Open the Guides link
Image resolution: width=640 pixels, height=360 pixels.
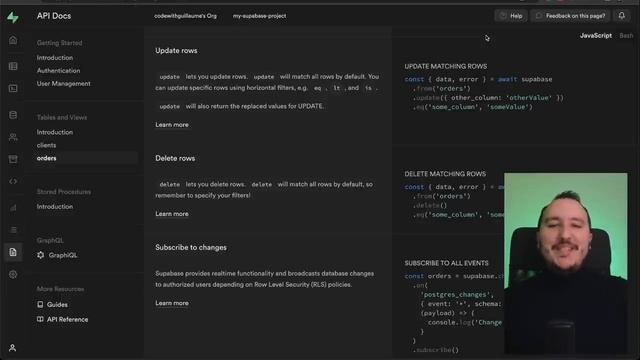pyautogui.click(x=57, y=304)
